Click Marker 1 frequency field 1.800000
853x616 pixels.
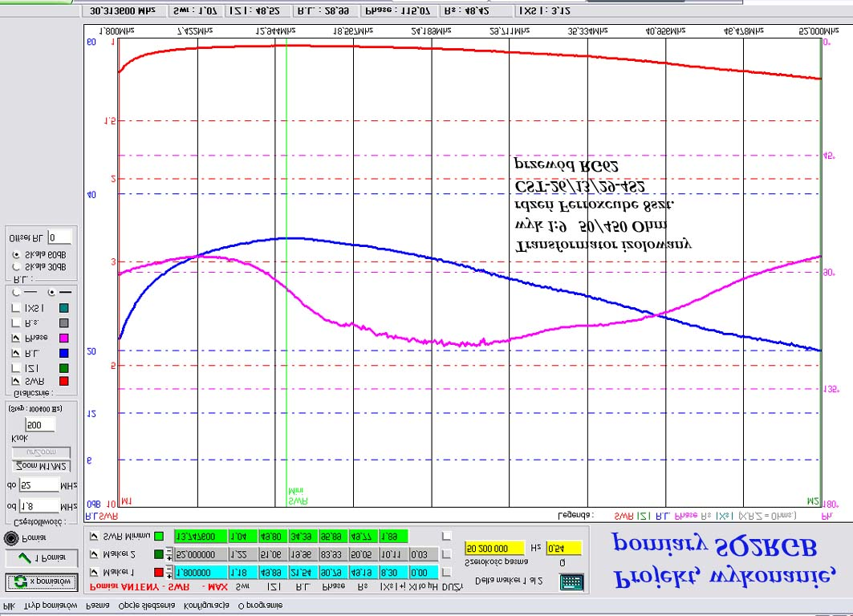(x=201, y=573)
